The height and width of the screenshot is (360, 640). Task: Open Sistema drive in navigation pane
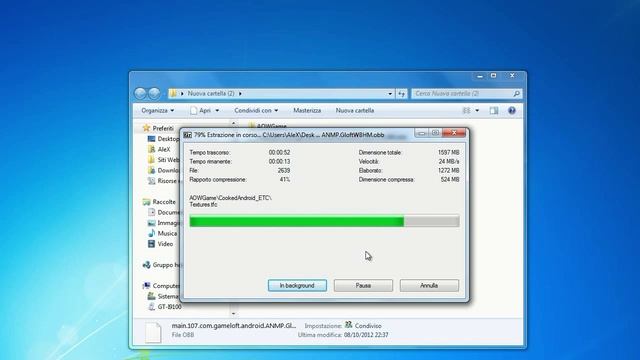click(x=168, y=296)
